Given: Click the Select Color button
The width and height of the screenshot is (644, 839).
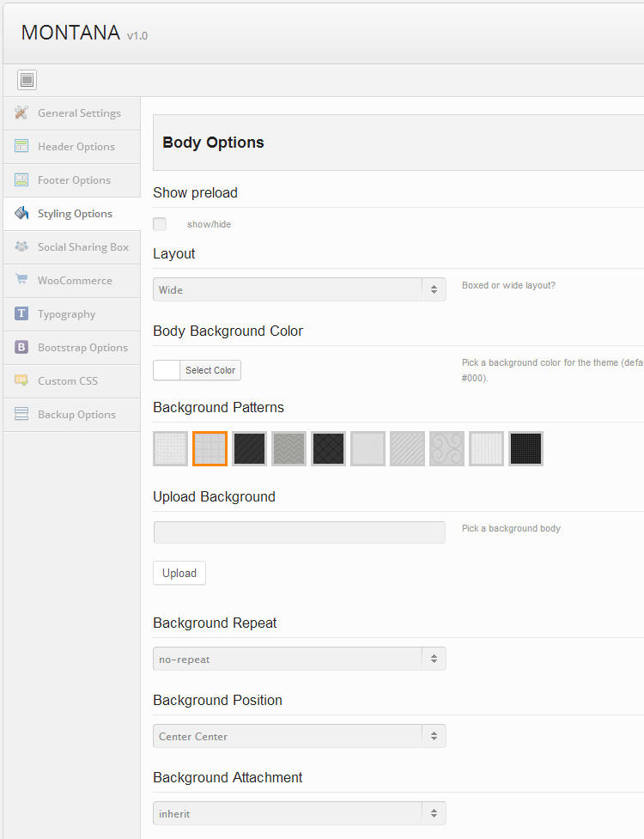Looking at the screenshot, I should pyautogui.click(x=210, y=370).
